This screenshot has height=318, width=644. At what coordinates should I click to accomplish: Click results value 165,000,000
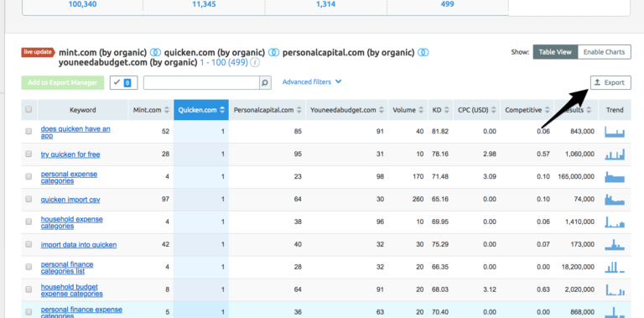(x=576, y=177)
